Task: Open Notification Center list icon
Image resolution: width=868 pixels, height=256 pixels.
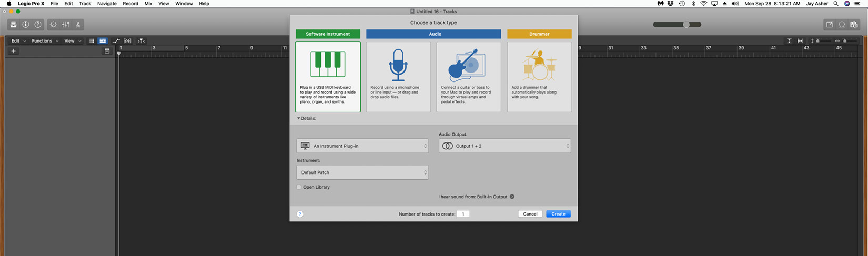Action: click(x=857, y=4)
